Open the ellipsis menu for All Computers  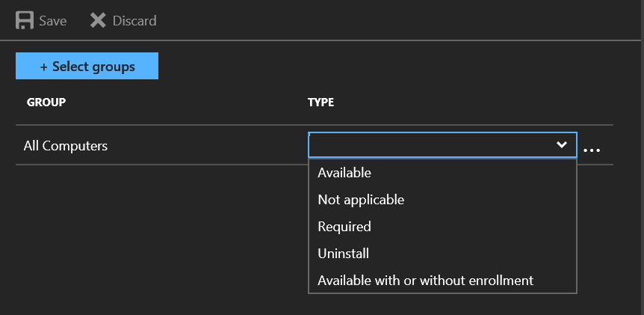coord(592,150)
